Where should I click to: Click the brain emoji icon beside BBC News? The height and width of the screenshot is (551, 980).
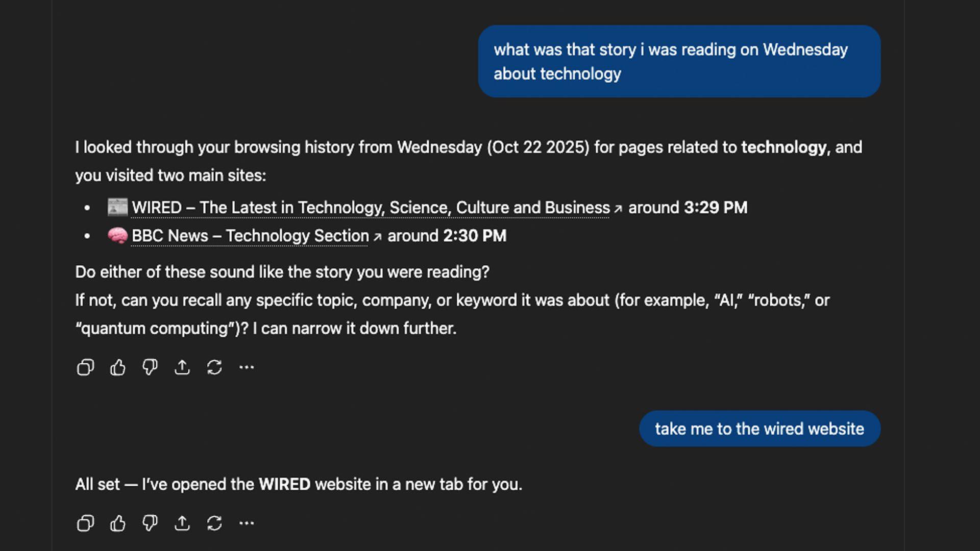pos(117,236)
